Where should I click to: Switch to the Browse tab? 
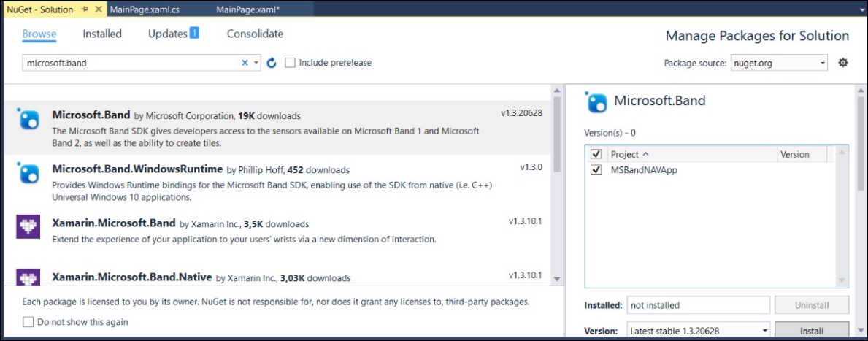pyautogui.click(x=39, y=34)
